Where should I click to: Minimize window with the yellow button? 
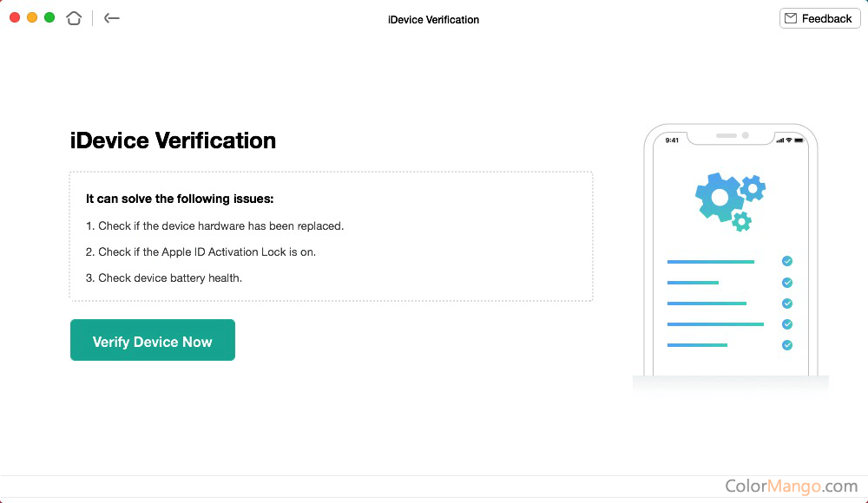tap(32, 17)
